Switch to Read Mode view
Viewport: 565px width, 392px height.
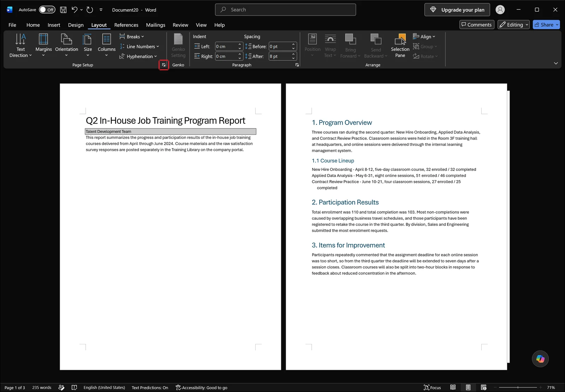click(453, 387)
